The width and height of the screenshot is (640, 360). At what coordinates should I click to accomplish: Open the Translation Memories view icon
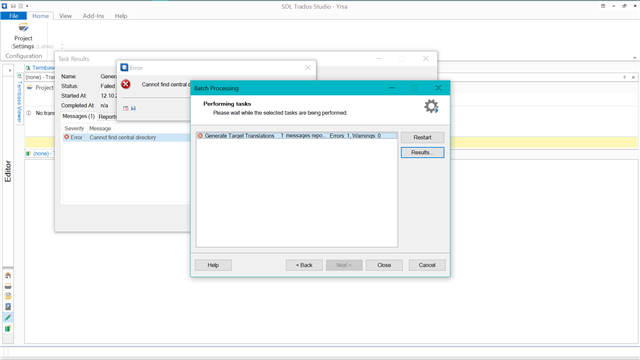pos(8,329)
